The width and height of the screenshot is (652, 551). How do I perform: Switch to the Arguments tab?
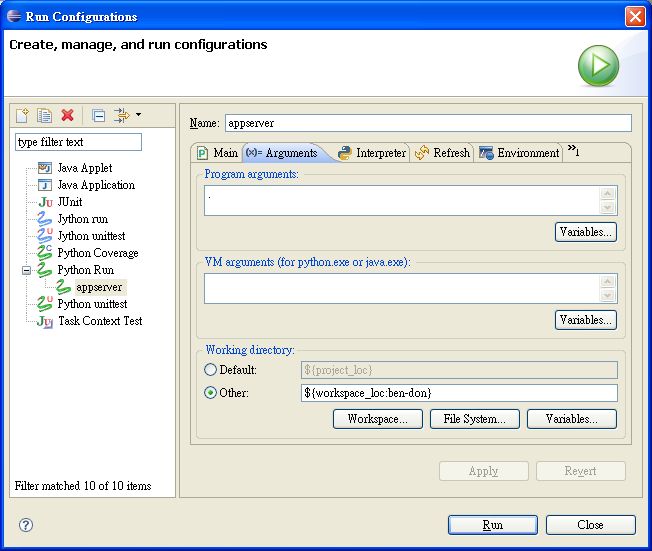pos(287,153)
